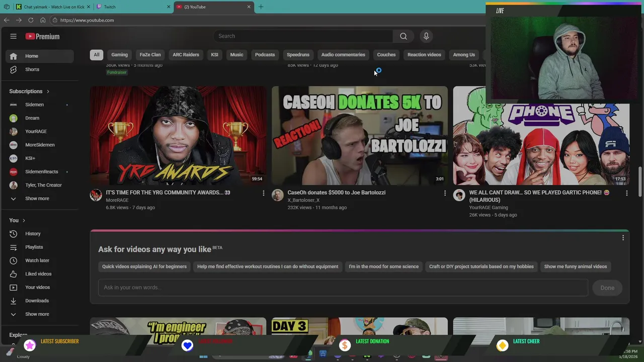Open Shorts in the sidebar
Viewport: 644px width, 362px height.
pos(40,69)
